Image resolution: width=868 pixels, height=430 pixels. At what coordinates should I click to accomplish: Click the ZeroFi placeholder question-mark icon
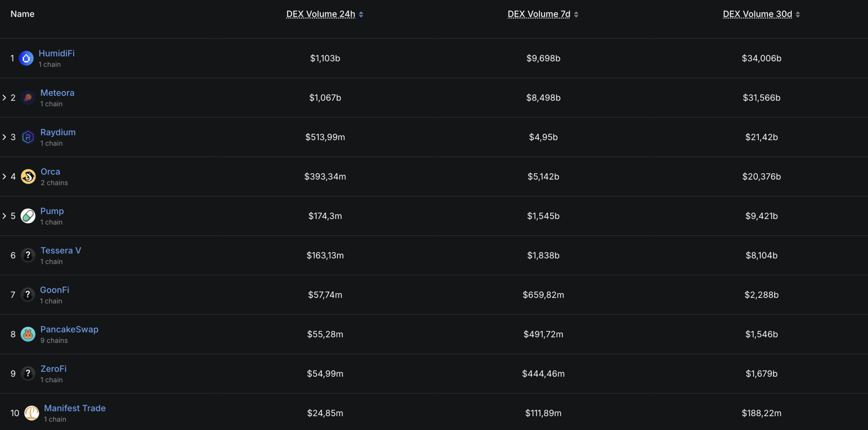point(28,374)
